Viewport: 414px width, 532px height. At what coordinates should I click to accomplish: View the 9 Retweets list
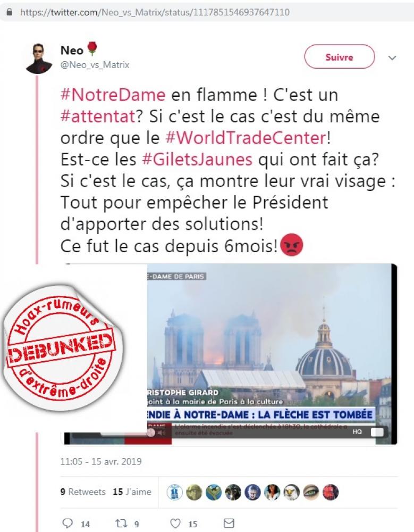click(83, 492)
